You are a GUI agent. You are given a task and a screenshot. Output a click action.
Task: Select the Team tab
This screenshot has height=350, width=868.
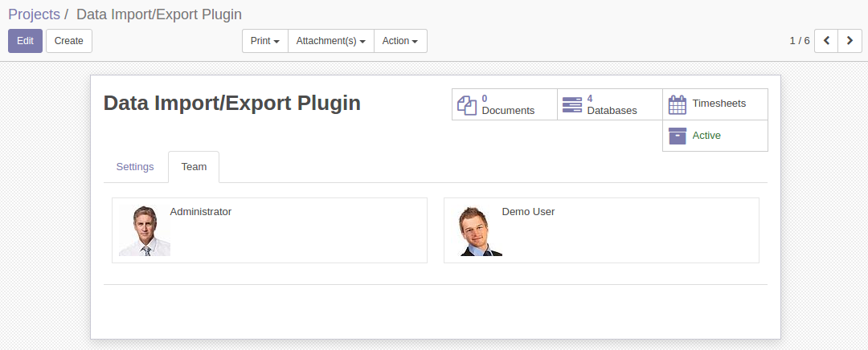pos(194,167)
